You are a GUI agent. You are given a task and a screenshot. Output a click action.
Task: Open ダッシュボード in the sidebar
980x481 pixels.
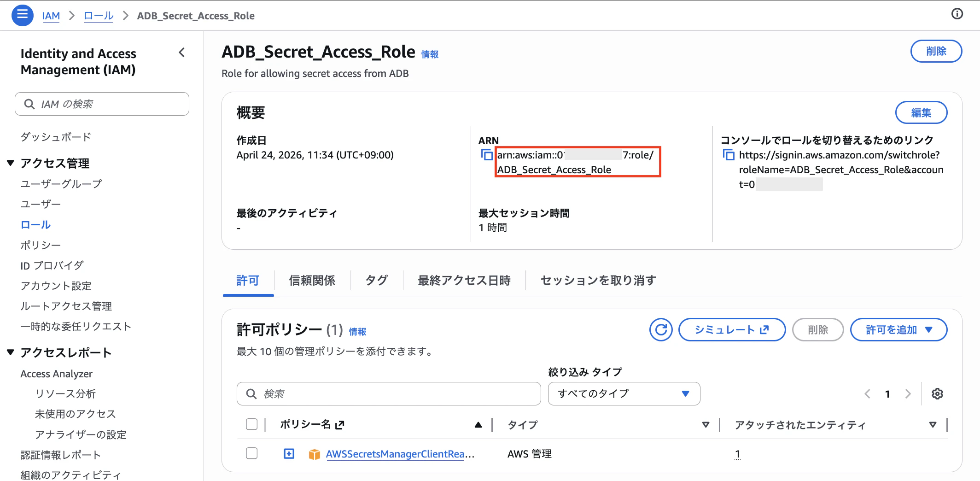click(56, 137)
